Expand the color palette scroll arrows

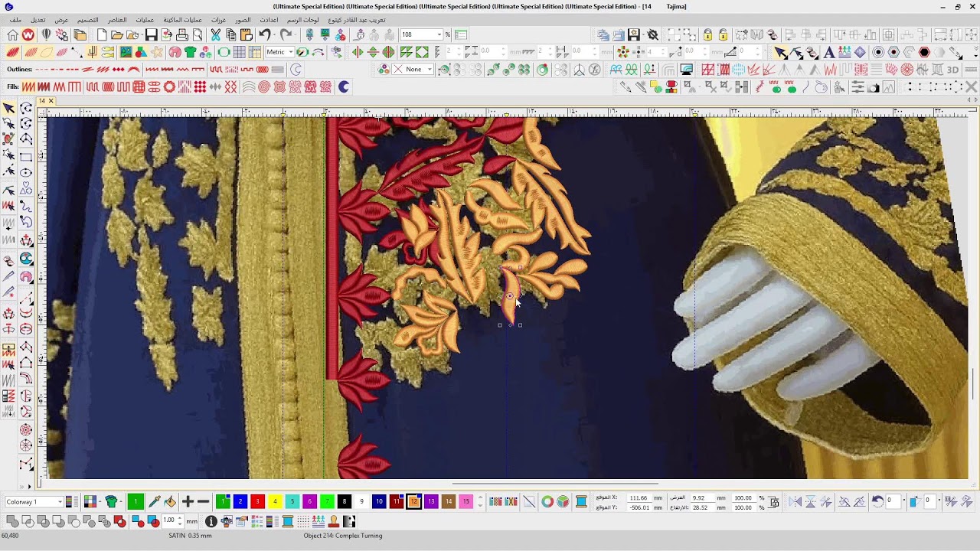pyautogui.click(x=481, y=502)
